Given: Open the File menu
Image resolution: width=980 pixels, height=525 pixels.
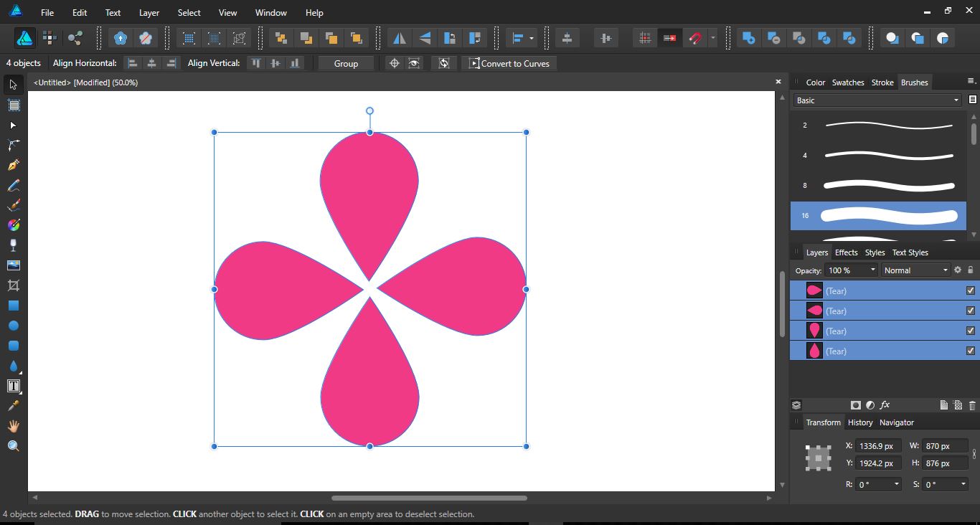Looking at the screenshot, I should (47, 13).
